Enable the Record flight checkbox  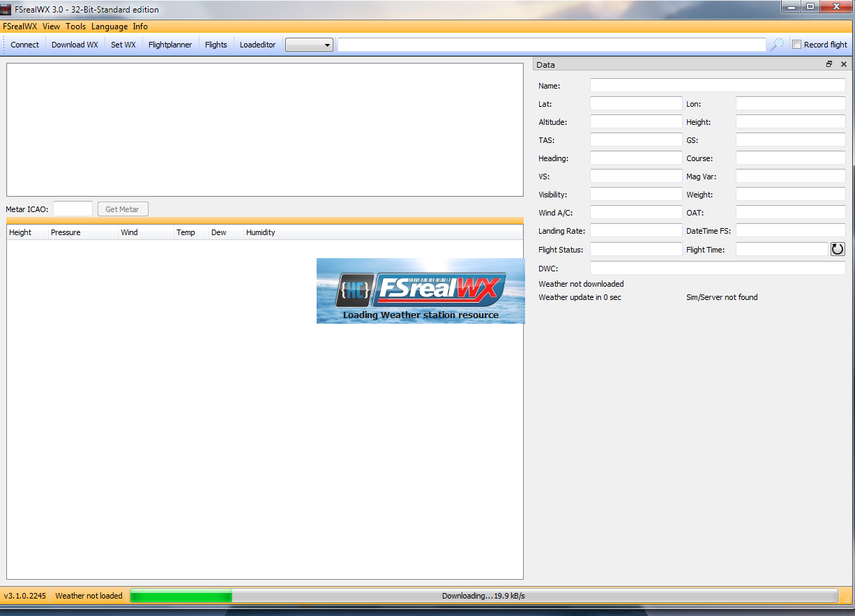click(x=796, y=45)
